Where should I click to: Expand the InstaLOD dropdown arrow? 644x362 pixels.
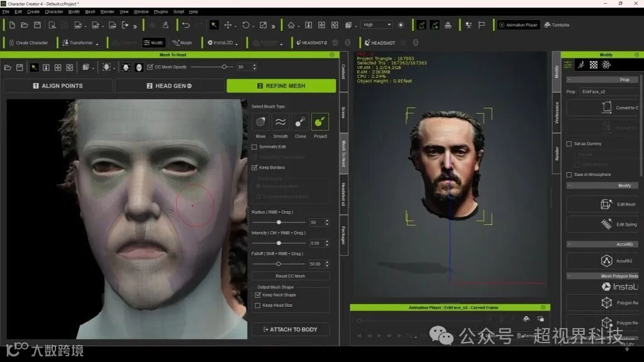(236, 43)
